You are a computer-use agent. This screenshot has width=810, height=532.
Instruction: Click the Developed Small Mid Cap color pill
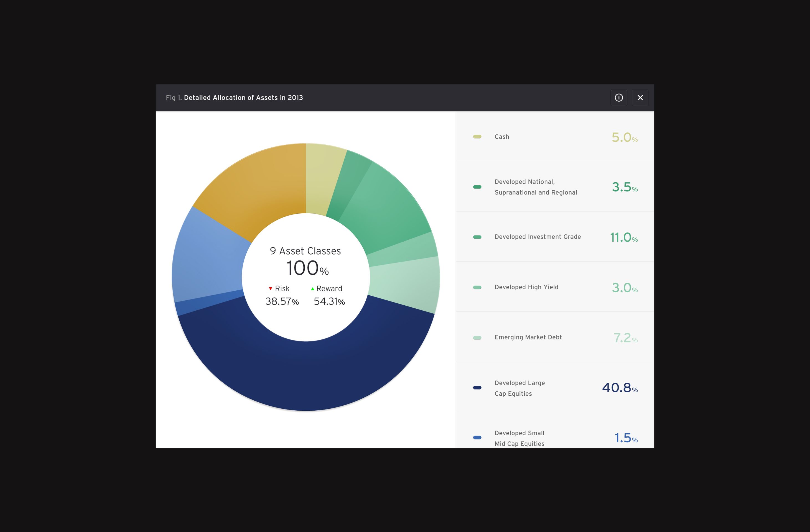click(477, 438)
